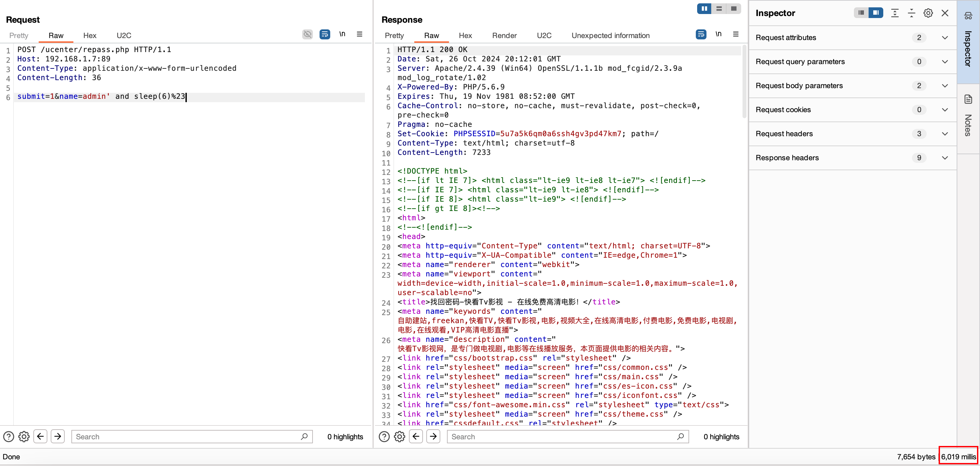
Task: Close the Inspector panel
Action: pyautogui.click(x=945, y=13)
